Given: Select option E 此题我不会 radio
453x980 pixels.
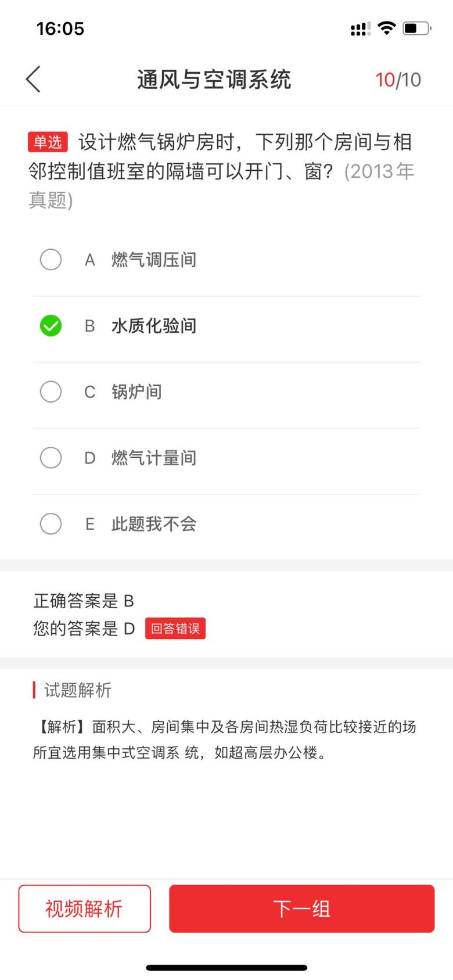Looking at the screenshot, I should point(51,524).
